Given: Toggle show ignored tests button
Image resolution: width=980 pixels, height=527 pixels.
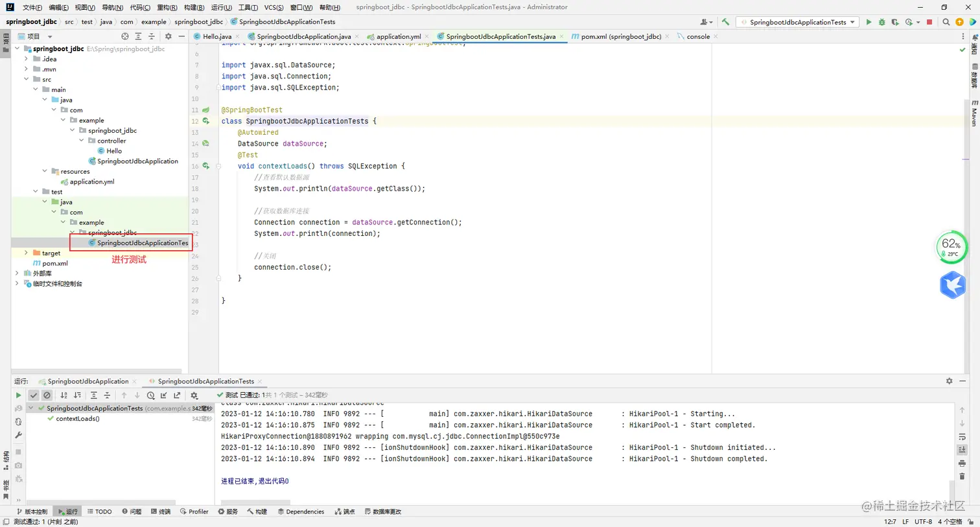Looking at the screenshot, I should pos(47,395).
